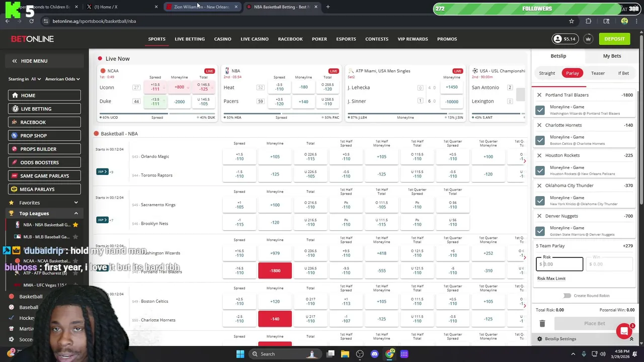
Task: Expand the Orlando Magic game SGP +9 options
Action: pyautogui.click(x=103, y=171)
